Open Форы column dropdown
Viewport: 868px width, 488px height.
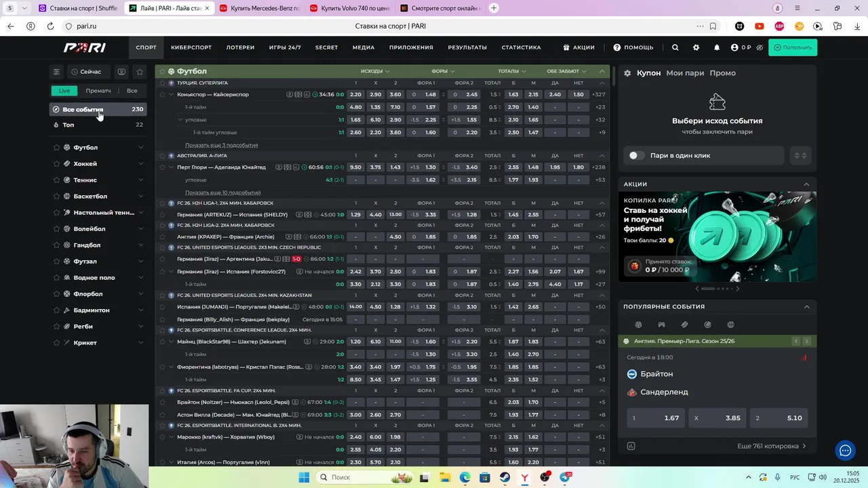pos(443,71)
